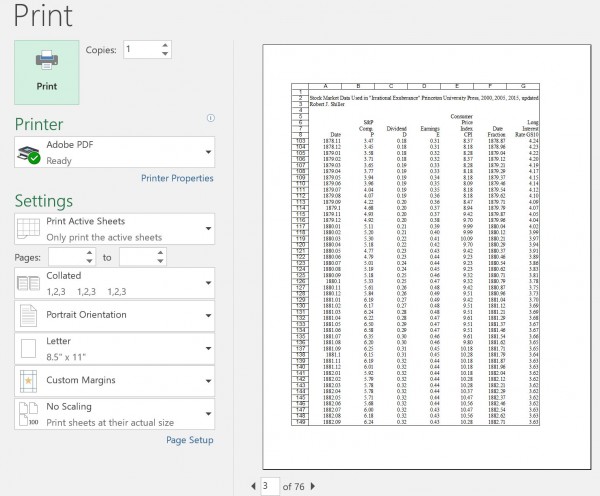Click the Letter paper size icon
This screenshot has width=600, height=496.
click(x=30, y=349)
